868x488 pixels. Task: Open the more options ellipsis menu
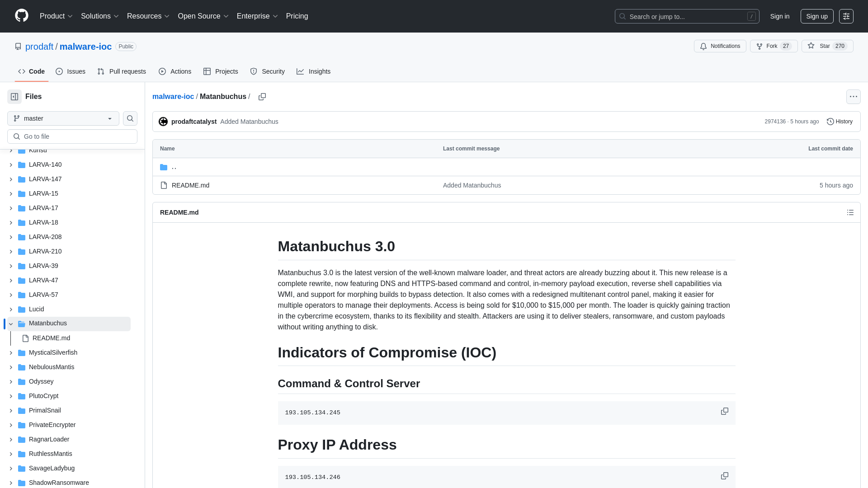[854, 97]
